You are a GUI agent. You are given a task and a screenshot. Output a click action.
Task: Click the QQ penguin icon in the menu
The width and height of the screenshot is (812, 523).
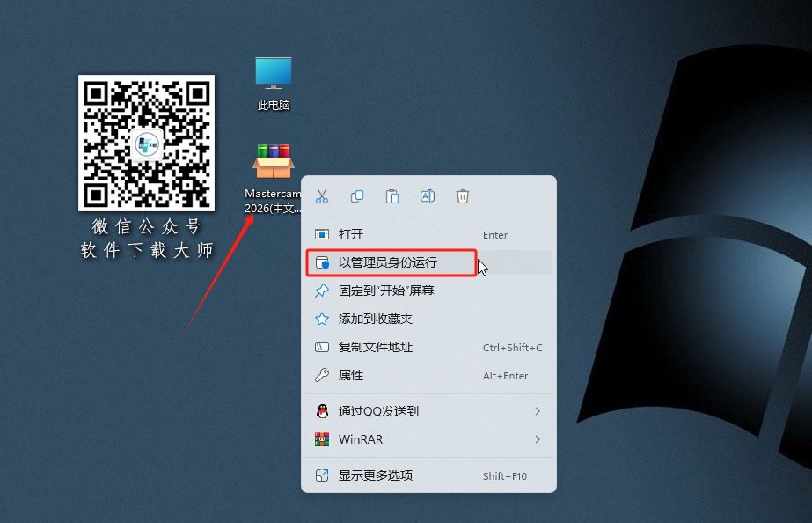pyautogui.click(x=322, y=411)
